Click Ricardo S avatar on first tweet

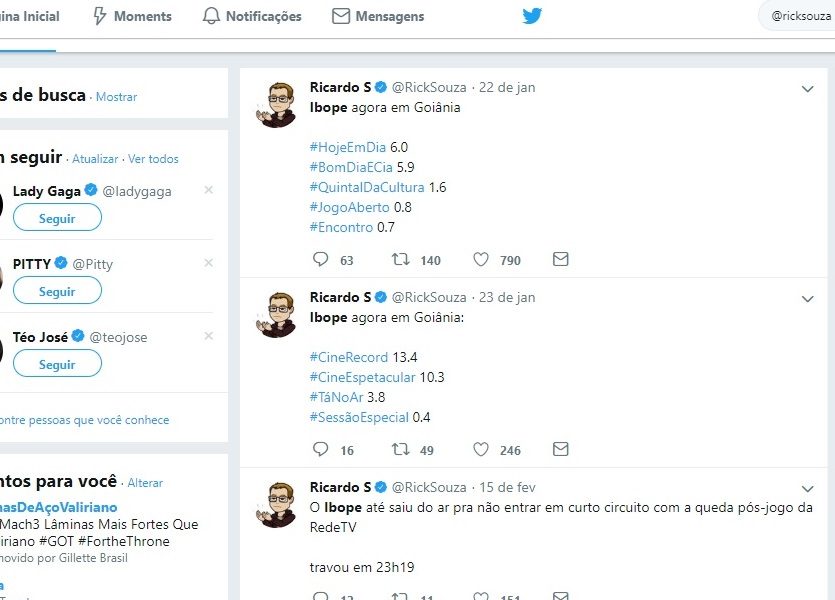[x=279, y=104]
